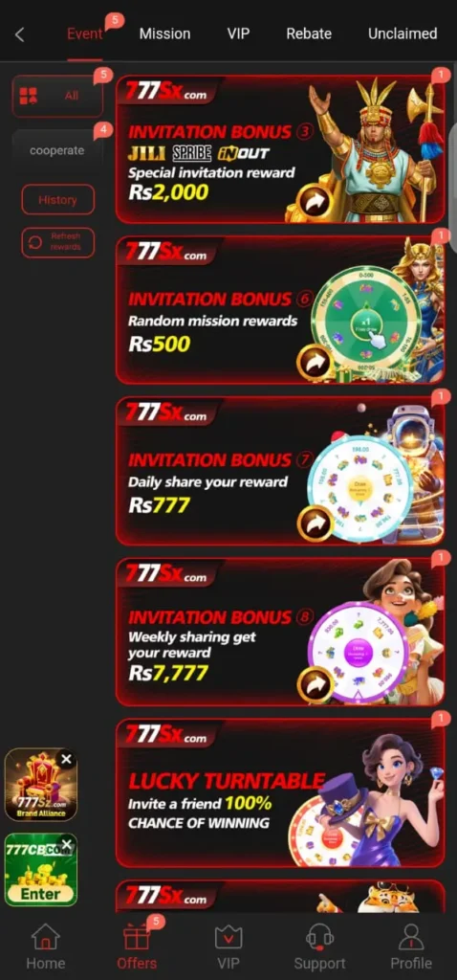The image size is (457, 980).
Task: Click Refresh rewards button
Action: tap(58, 242)
